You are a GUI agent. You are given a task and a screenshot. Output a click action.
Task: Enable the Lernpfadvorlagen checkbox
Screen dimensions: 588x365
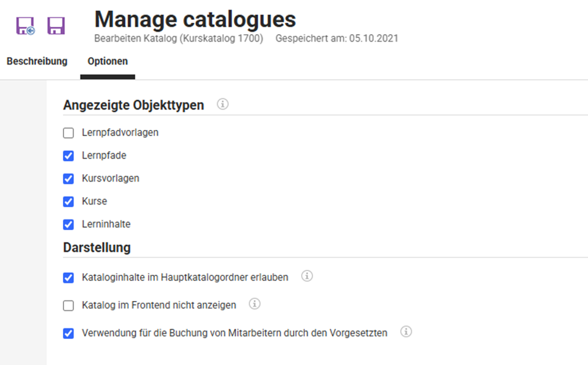tap(68, 132)
